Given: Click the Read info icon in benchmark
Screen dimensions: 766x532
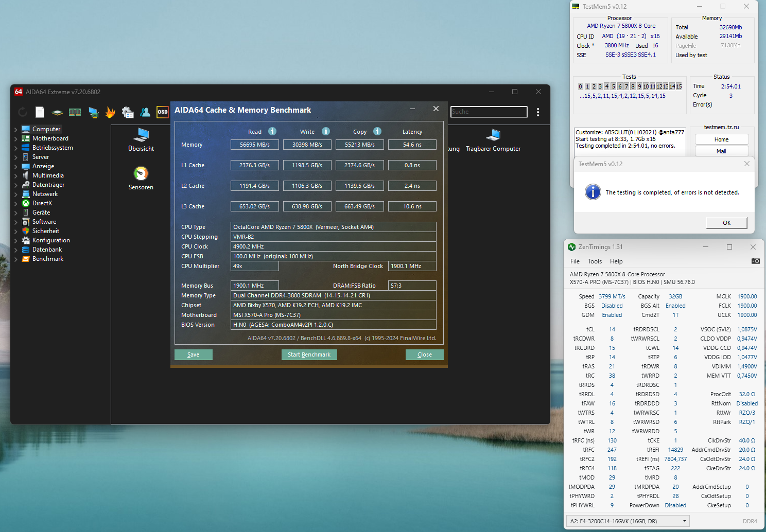Looking at the screenshot, I should click(x=272, y=131).
